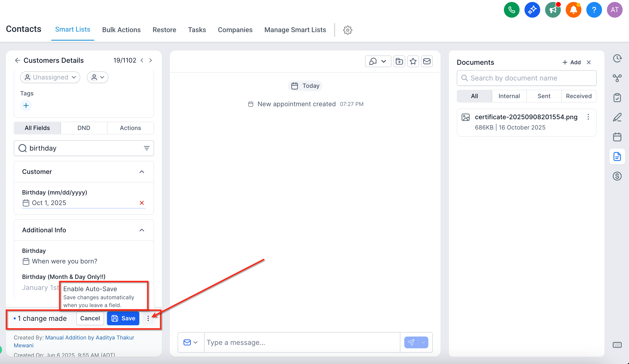The width and height of the screenshot is (629, 364).
Task: Open the contacts settings gear icon
Action: click(x=347, y=30)
